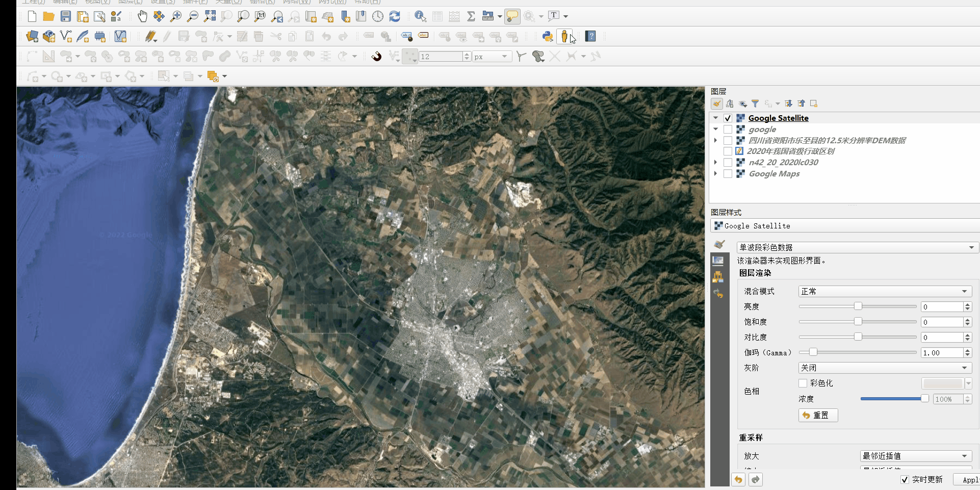This screenshot has height=490, width=980.
Task: Open the 放大 resampling dropdown
Action: (x=916, y=456)
